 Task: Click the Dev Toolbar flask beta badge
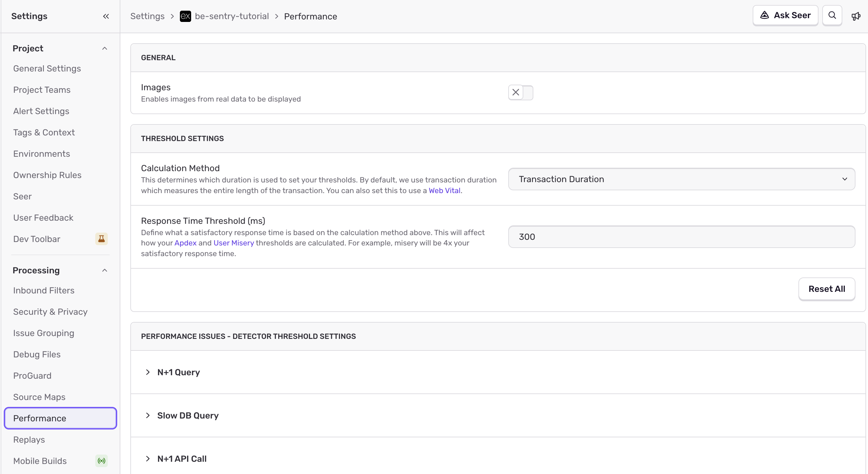(102, 239)
